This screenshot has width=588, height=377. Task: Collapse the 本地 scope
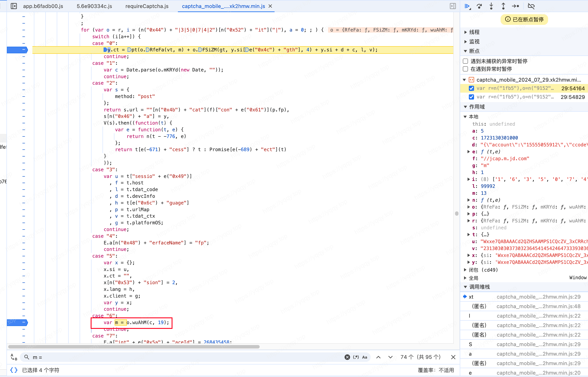(x=465, y=117)
